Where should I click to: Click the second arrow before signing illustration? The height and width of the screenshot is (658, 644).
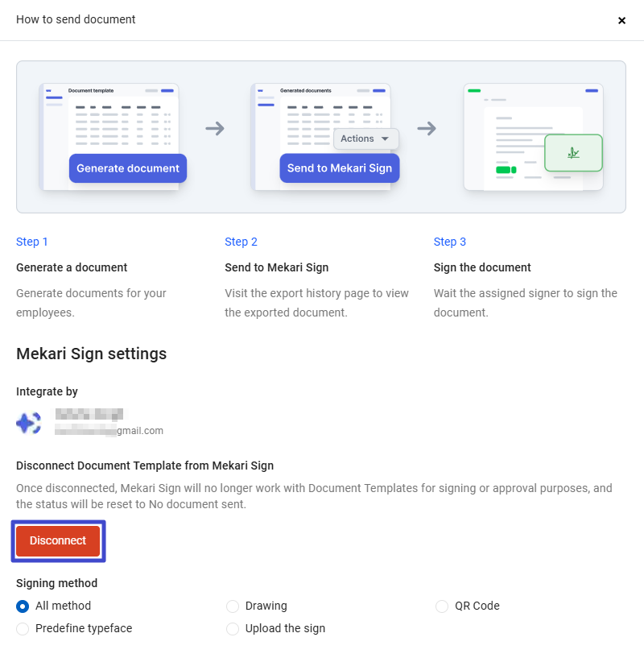(427, 129)
